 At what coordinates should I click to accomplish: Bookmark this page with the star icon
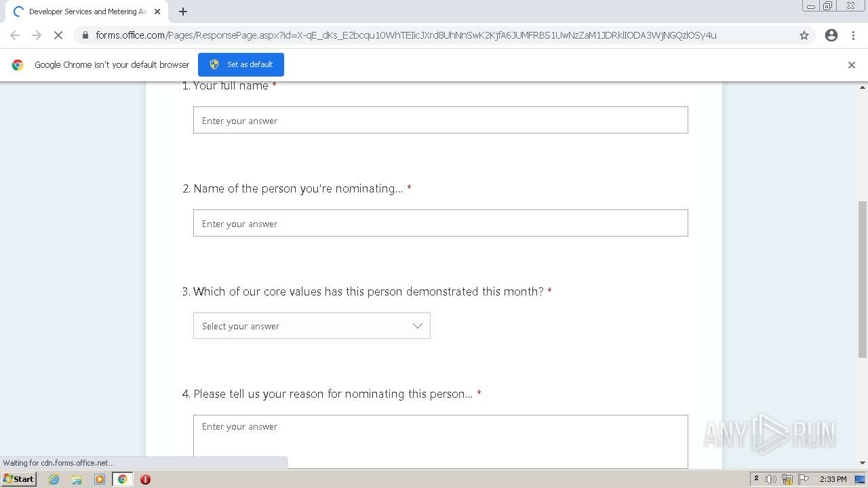804,35
